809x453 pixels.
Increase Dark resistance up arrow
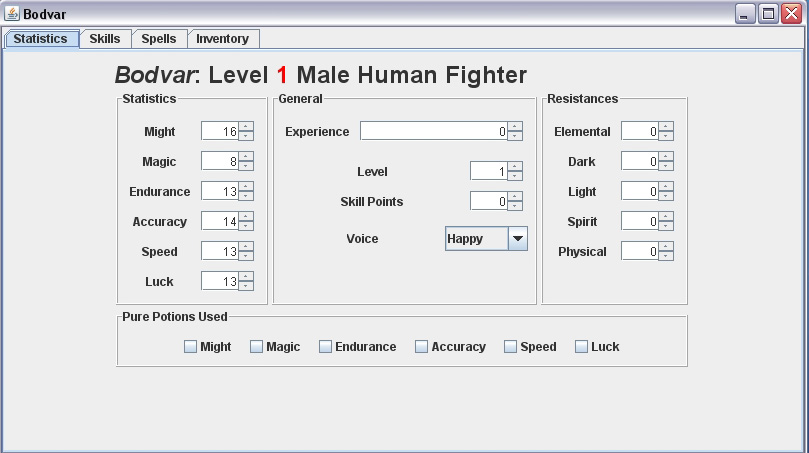(x=666, y=156)
